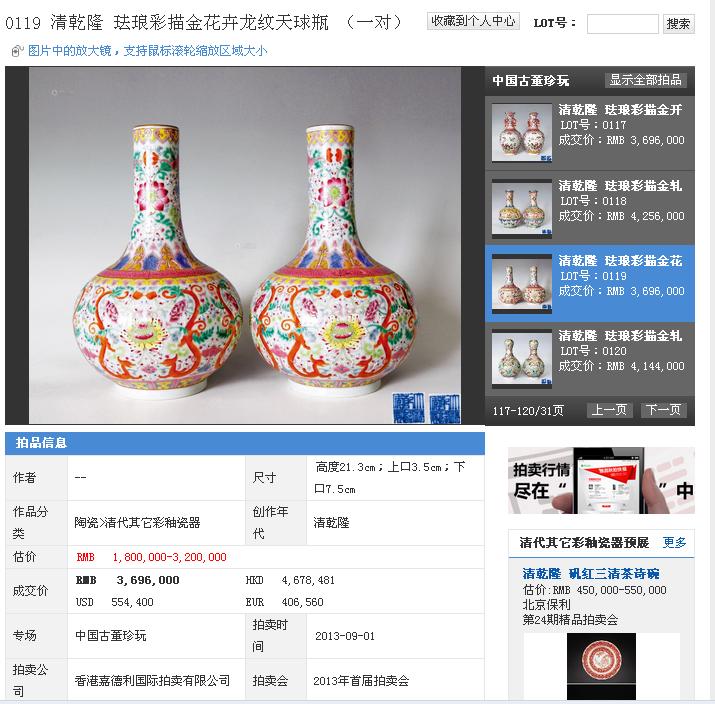Select highlighted LOT 0119 thumbnail

tap(522, 284)
